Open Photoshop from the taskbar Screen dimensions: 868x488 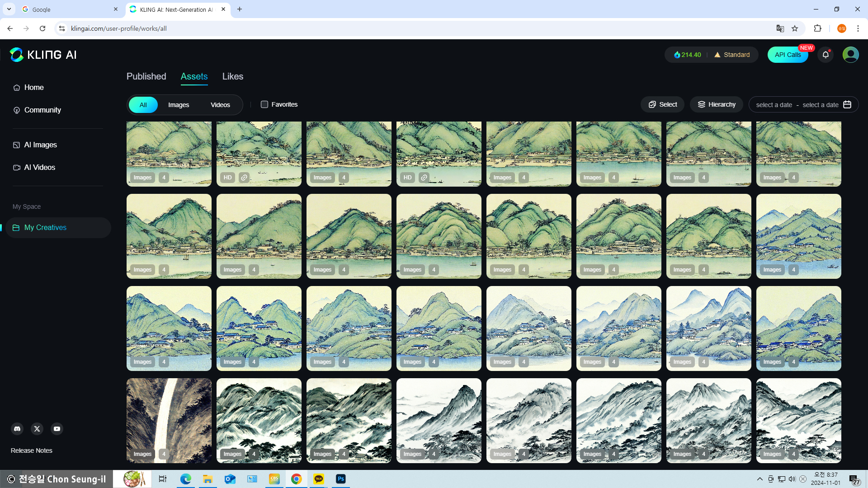pyautogui.click(x=341, y=479)
